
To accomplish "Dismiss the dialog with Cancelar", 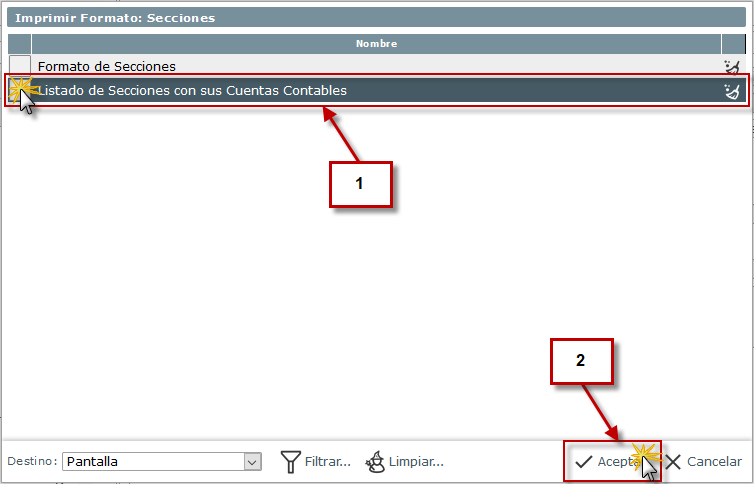I will (x=704, y=462).
